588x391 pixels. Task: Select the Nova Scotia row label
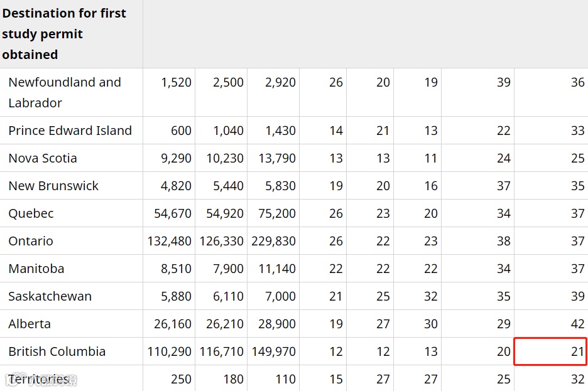click(x=43, y=158)
